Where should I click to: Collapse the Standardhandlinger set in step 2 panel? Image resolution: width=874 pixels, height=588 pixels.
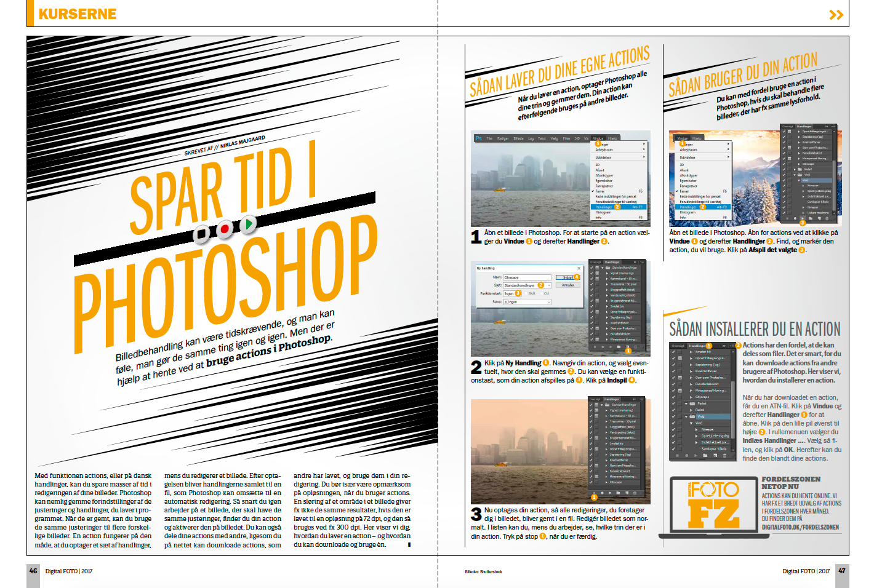click(603, 268)
